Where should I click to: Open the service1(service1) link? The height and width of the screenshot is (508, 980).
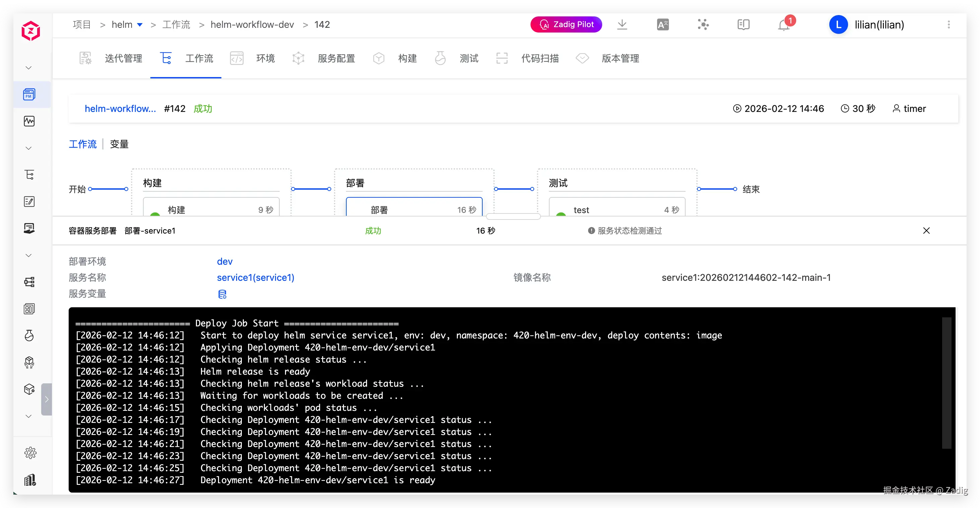(255, 277)
